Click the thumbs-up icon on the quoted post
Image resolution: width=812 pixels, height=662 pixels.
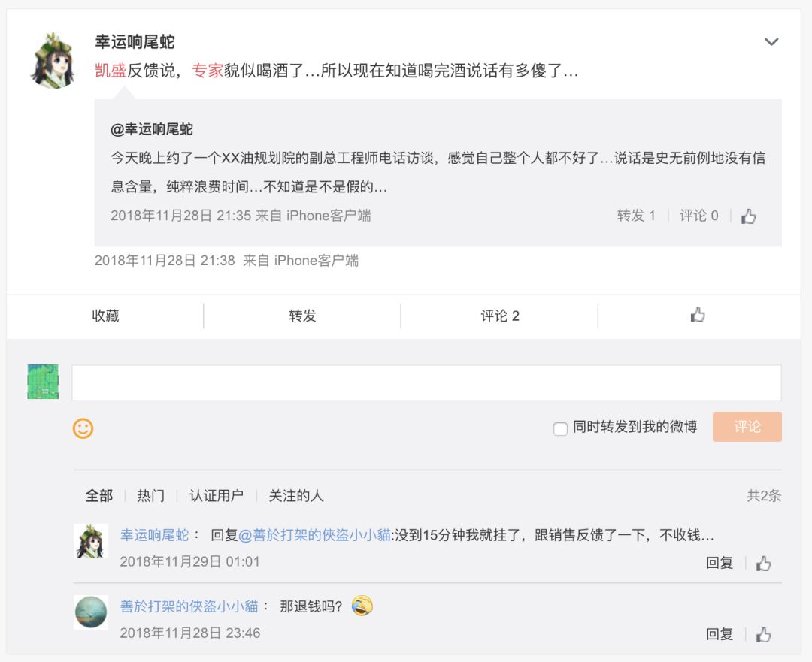point(749,215)
